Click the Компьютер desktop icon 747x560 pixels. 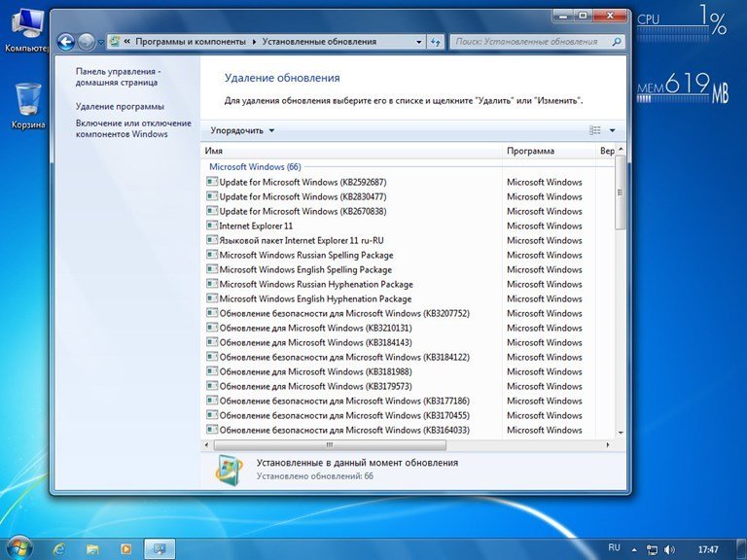pyautogui.click(x=27, y=30)
